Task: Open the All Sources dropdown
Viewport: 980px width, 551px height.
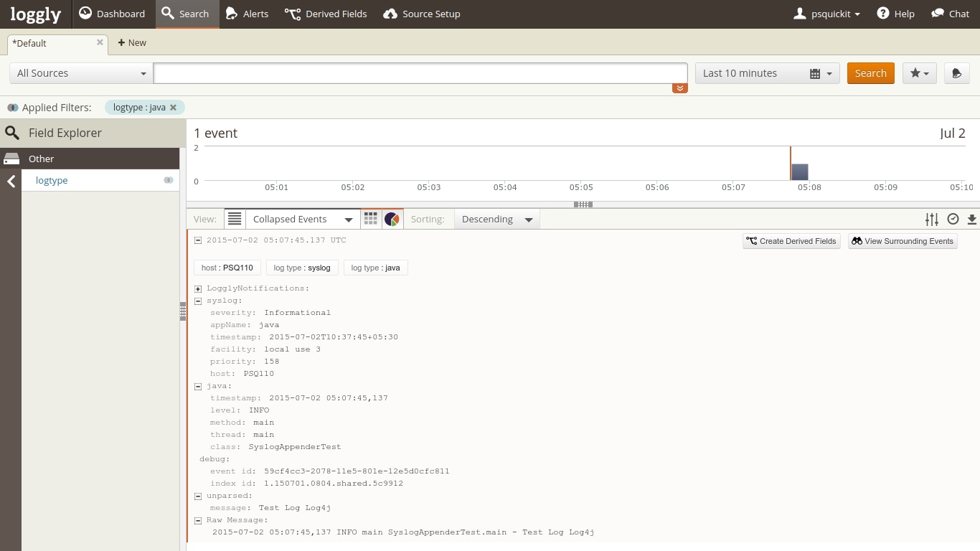Action: click(80, 73)
